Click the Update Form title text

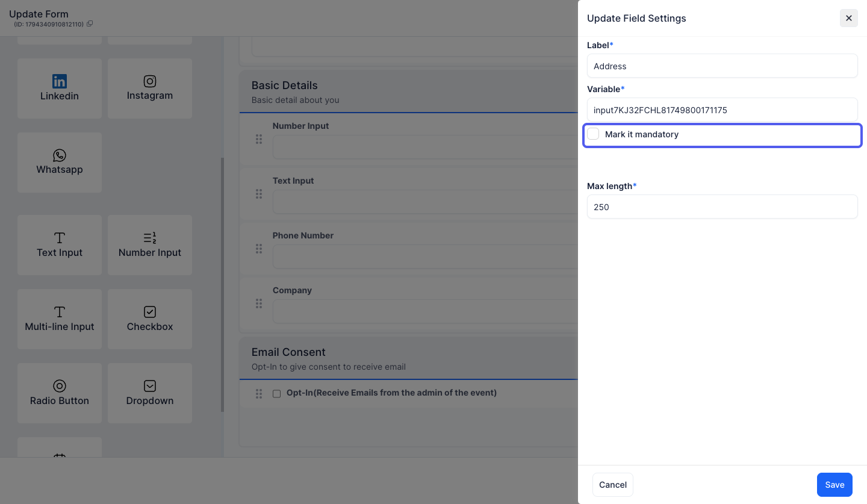click(x=39, y=14)
